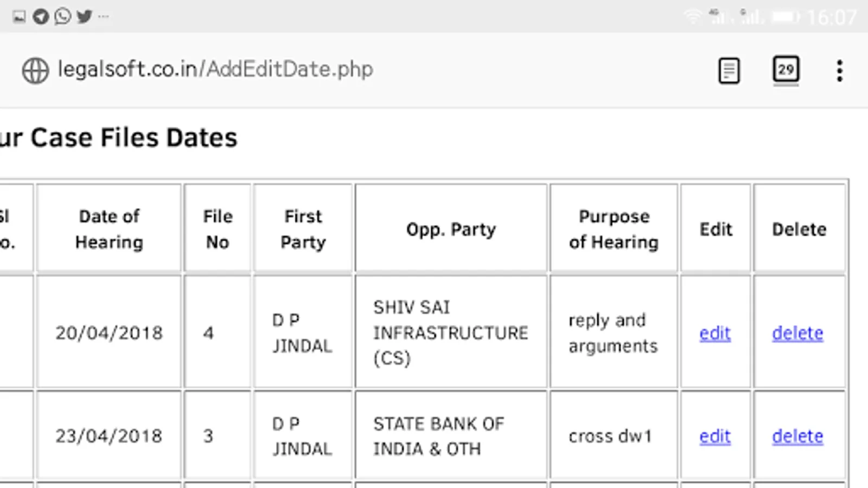Open the browser three-dot menu

pos(839,71)
